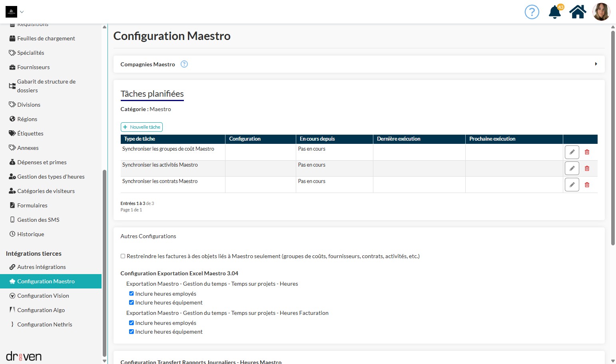This screenshot has width=616, height=364.
Task: Click the Annexes tag icon
Action: (x=12, y=148)
